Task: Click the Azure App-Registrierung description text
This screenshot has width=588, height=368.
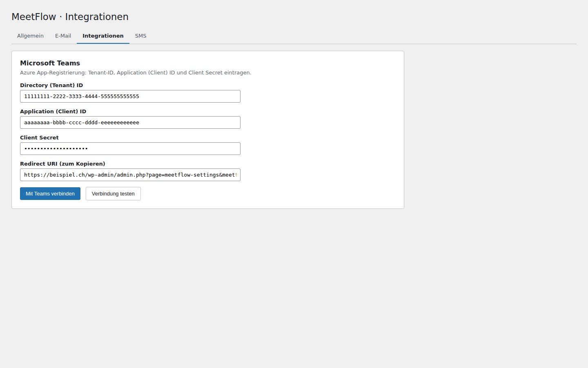Action: (x=136, y=73)
